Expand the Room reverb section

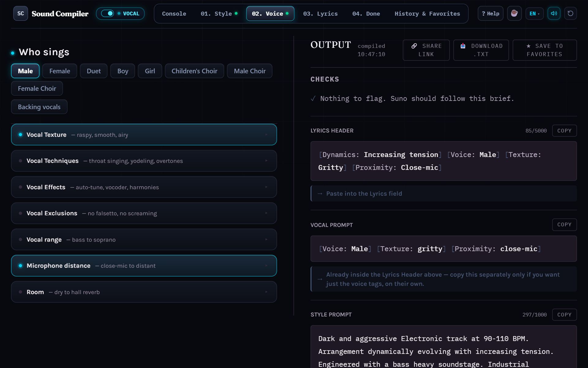pos(144,292)
